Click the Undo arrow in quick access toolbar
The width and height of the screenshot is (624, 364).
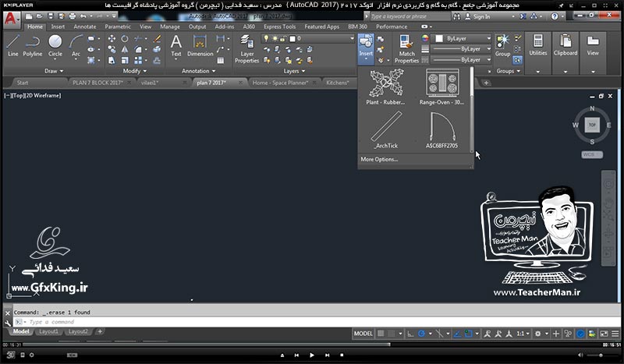(x=83, y=16)
